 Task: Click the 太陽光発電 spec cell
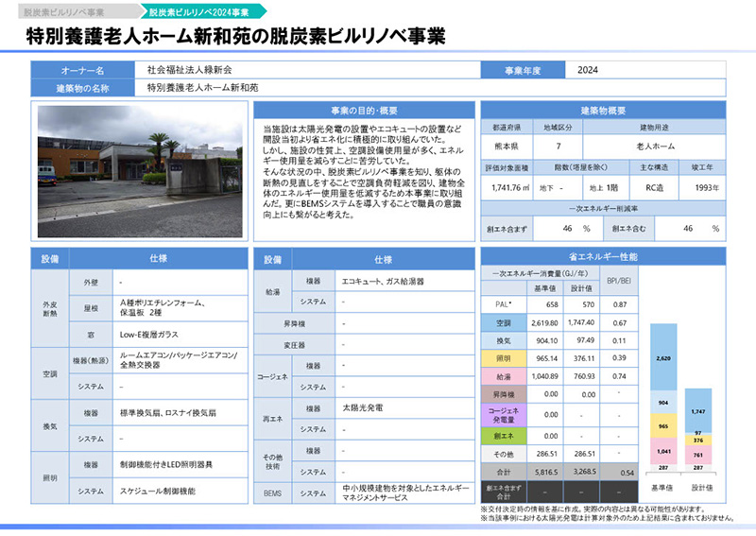coord(405,408)
